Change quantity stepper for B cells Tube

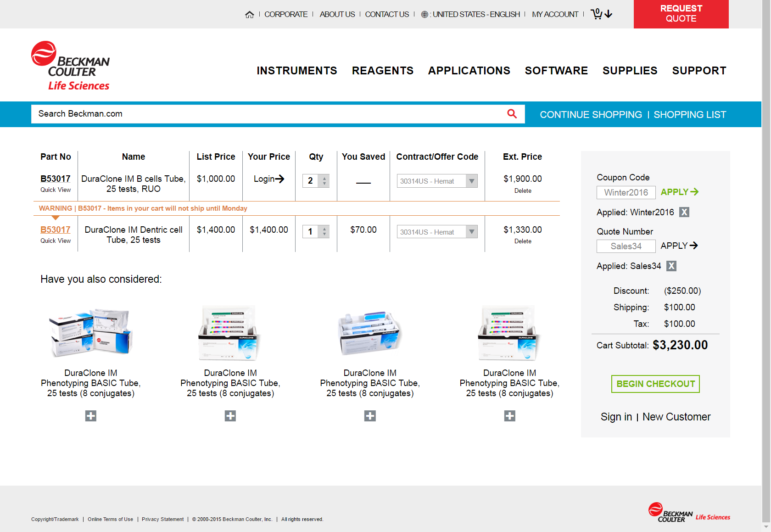(324, 181)
